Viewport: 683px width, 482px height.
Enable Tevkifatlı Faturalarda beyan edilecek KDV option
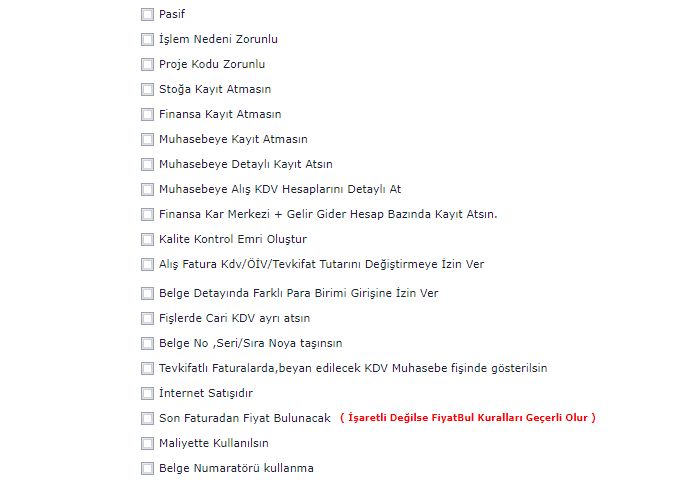tap(148, 369)
